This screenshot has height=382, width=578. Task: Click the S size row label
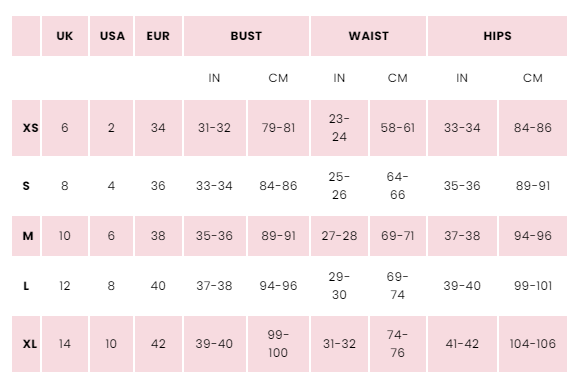tap(26, 186)
